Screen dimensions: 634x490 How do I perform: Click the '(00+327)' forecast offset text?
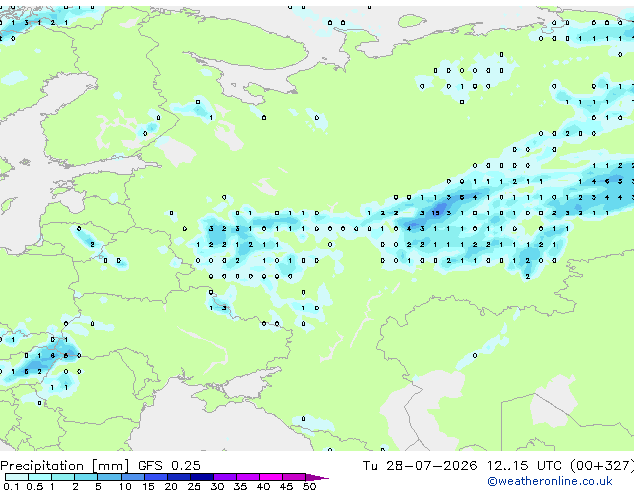(602, 466)
